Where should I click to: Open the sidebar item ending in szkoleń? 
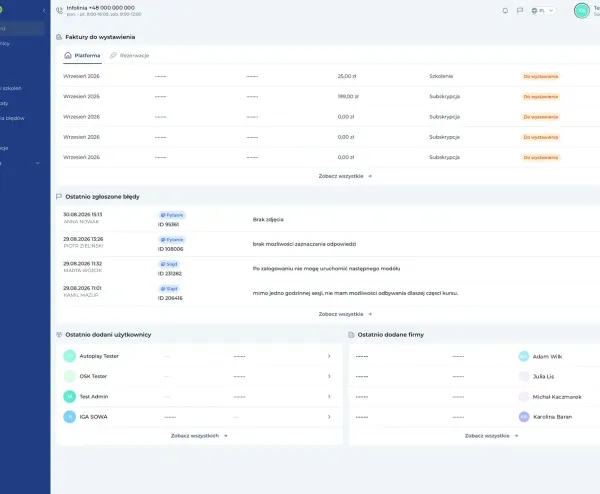click(x=11, y=88)
